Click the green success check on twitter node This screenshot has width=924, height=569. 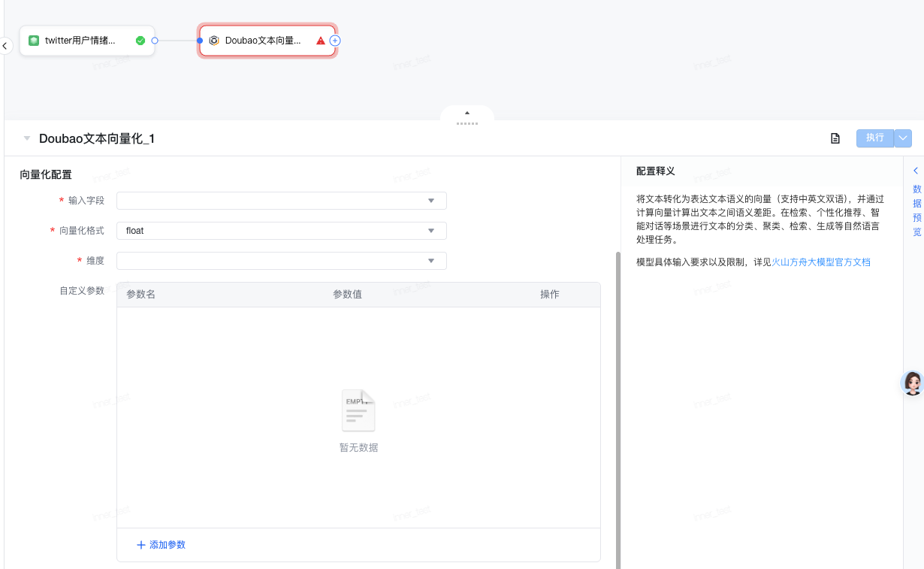(140, 41)
